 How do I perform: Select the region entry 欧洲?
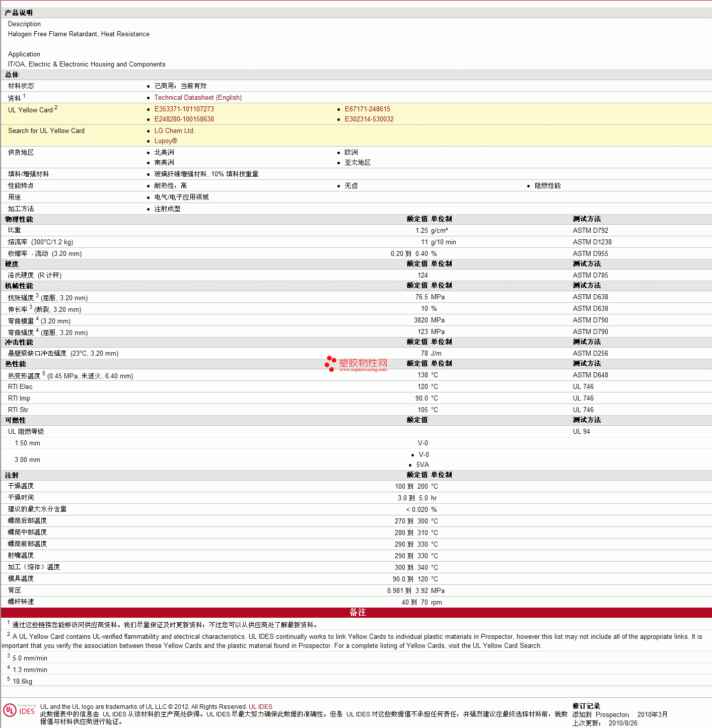[351, 153]
